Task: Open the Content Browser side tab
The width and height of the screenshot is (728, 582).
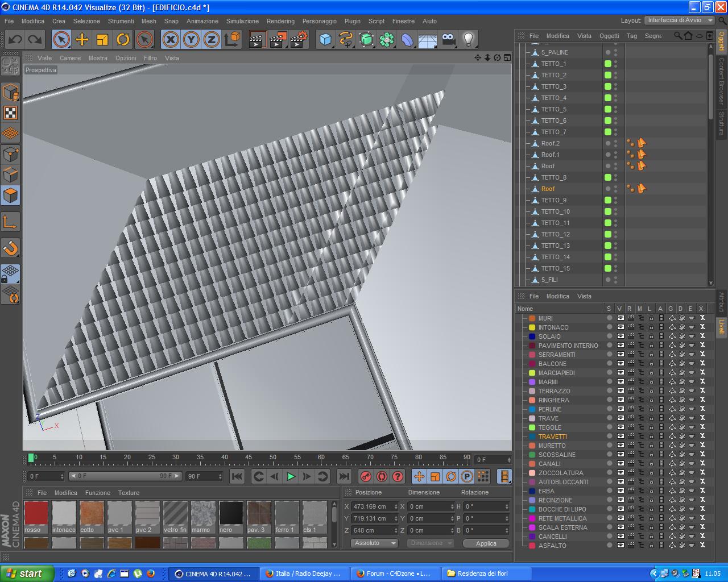Action: click(722, 80)
